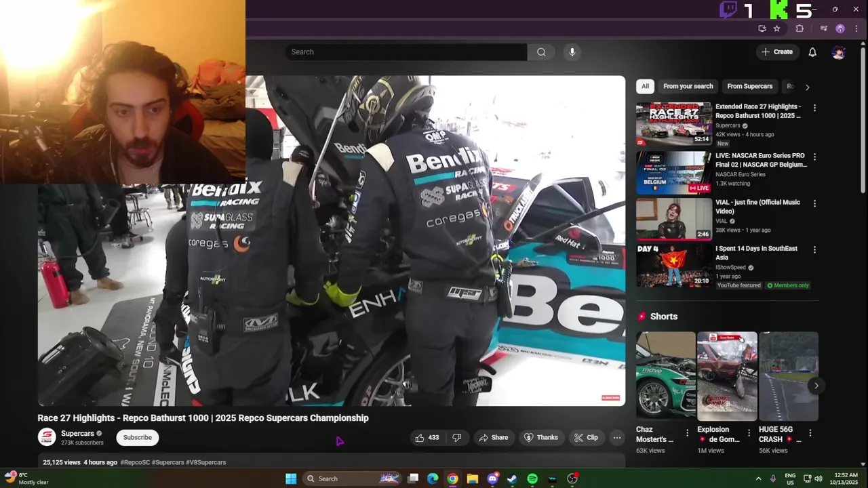Image resolution: width=868 pixels, height=488 pixels.
Task: Select From your search chip
Action: (688, 86)
